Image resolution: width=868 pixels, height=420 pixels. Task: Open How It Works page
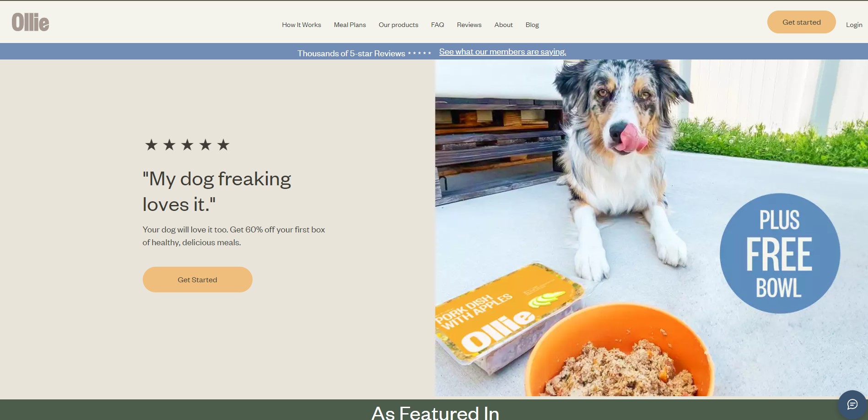click(302, 25)
